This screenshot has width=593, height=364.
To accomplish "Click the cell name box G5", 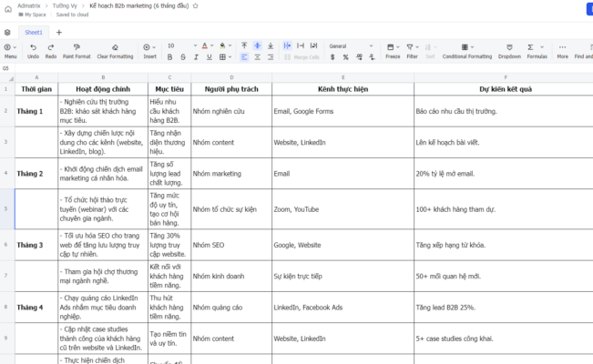I will click(x=5, y=68).
